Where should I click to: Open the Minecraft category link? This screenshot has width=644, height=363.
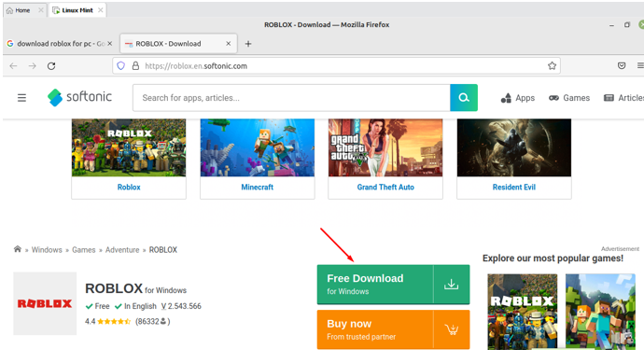point(257,188)
